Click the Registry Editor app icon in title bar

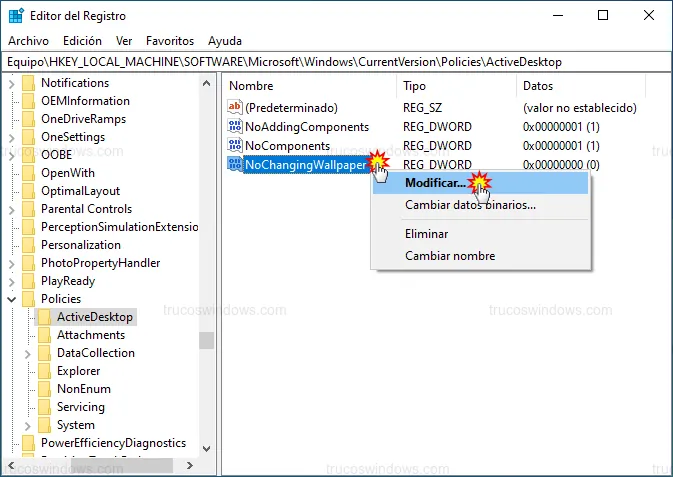point(17,16)
